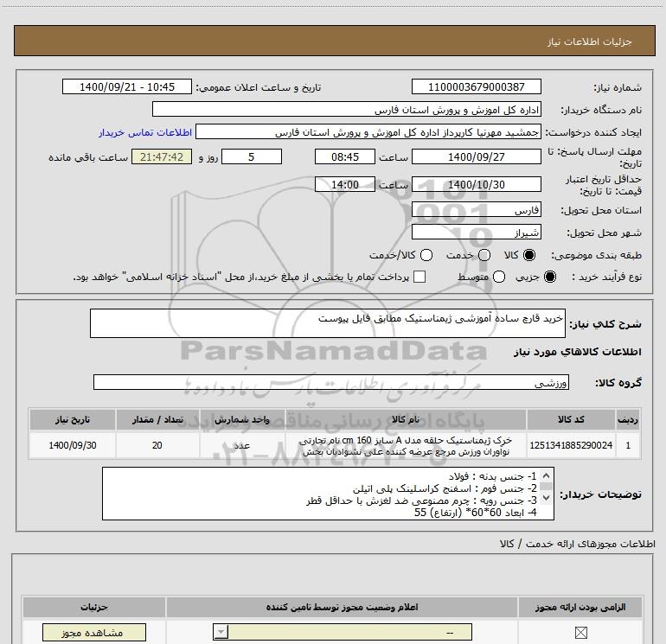The image size is (666, 644).
Task: Click the dropdown arrow of license status
Action: [x=221, y=632]
